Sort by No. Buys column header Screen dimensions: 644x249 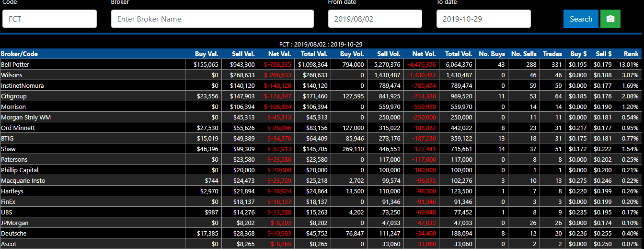492,54
